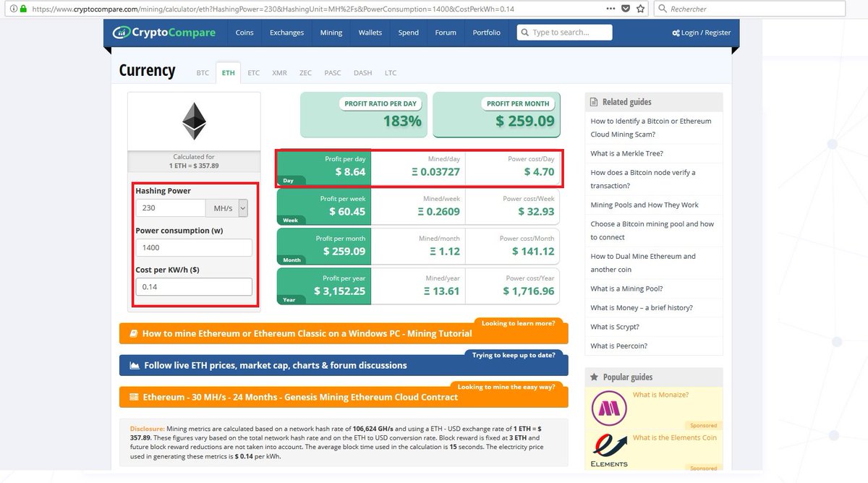Open How to Dual Mine Ethereum guide

pyautogui.click(x=643, y=262)
